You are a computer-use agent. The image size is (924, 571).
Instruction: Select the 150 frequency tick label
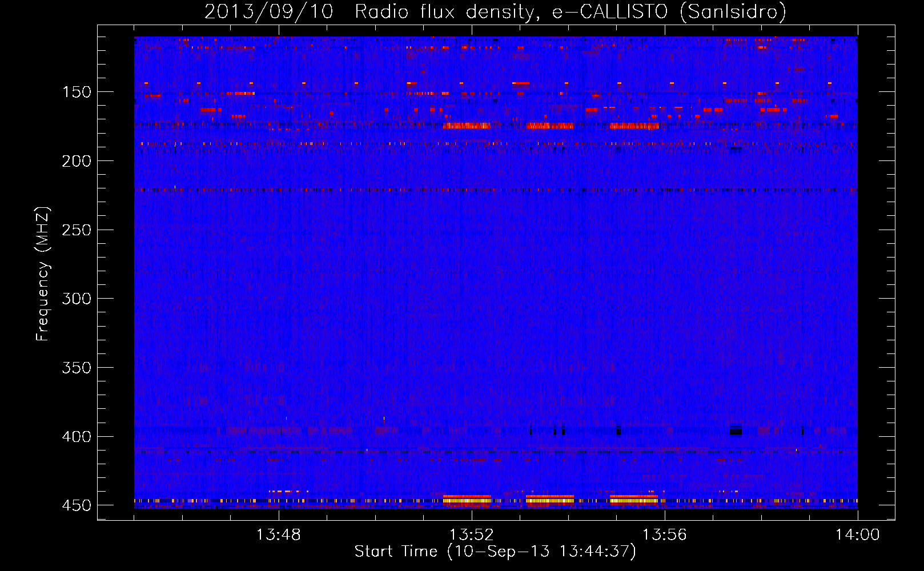(x=76, y=92)
